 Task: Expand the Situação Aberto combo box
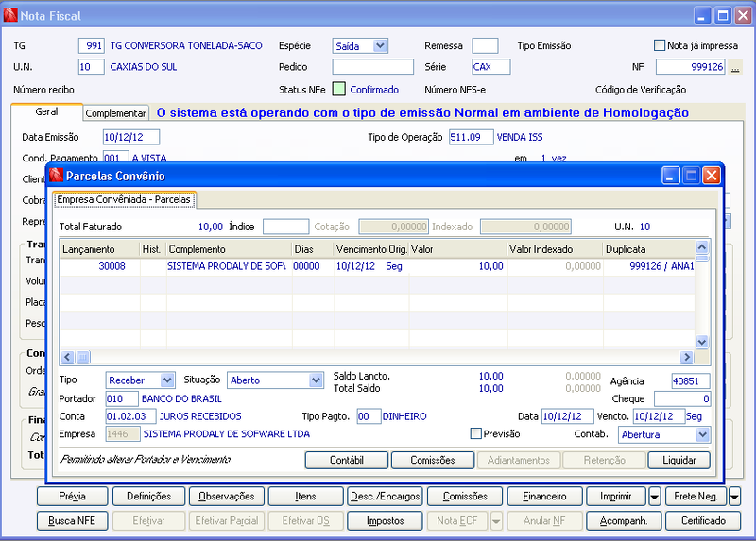[316, 380]
